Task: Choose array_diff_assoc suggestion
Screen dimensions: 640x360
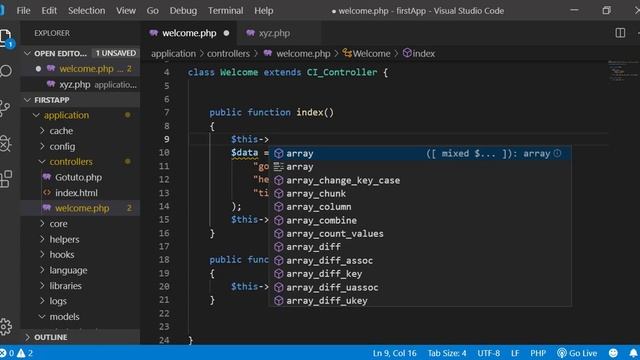Action: click(x=420, y=260)
